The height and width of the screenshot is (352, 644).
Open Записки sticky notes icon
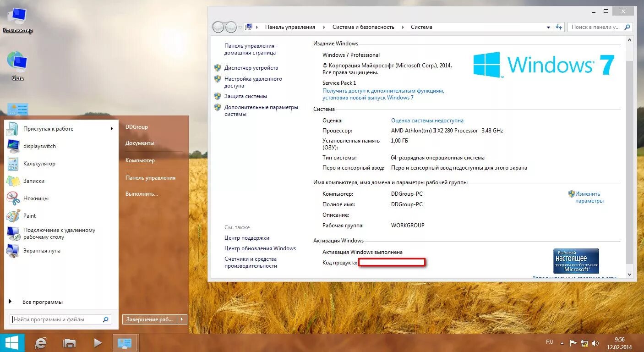(x=12, y=181)
